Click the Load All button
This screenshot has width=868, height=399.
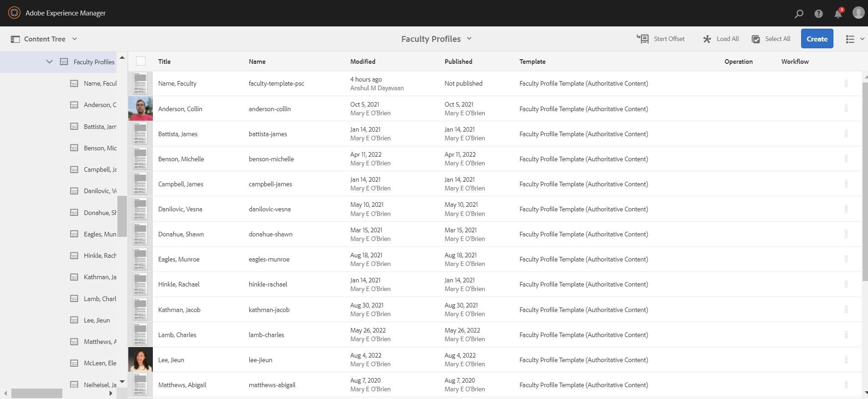tap(721, 39)
